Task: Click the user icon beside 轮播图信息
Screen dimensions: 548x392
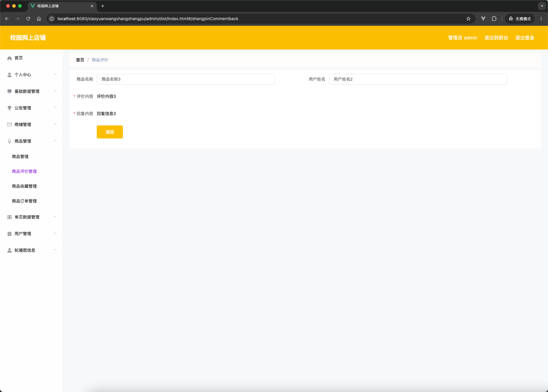Action: [9, 250]
